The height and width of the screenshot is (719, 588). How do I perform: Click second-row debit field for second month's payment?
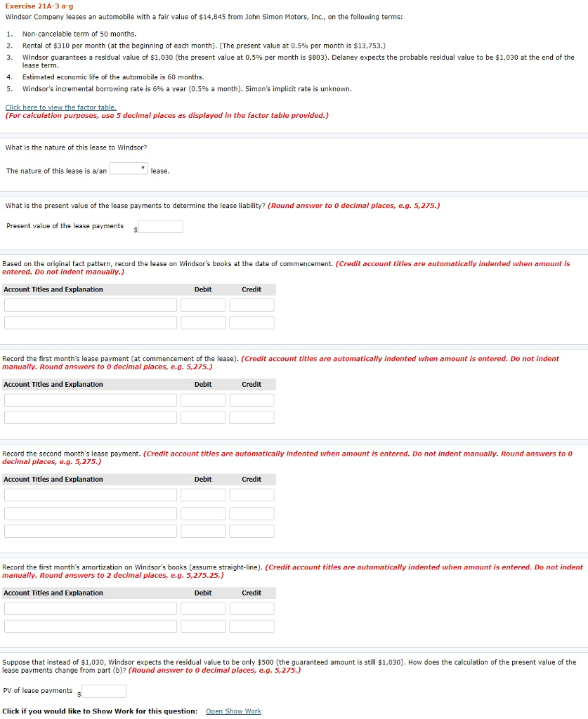[203, 513]
